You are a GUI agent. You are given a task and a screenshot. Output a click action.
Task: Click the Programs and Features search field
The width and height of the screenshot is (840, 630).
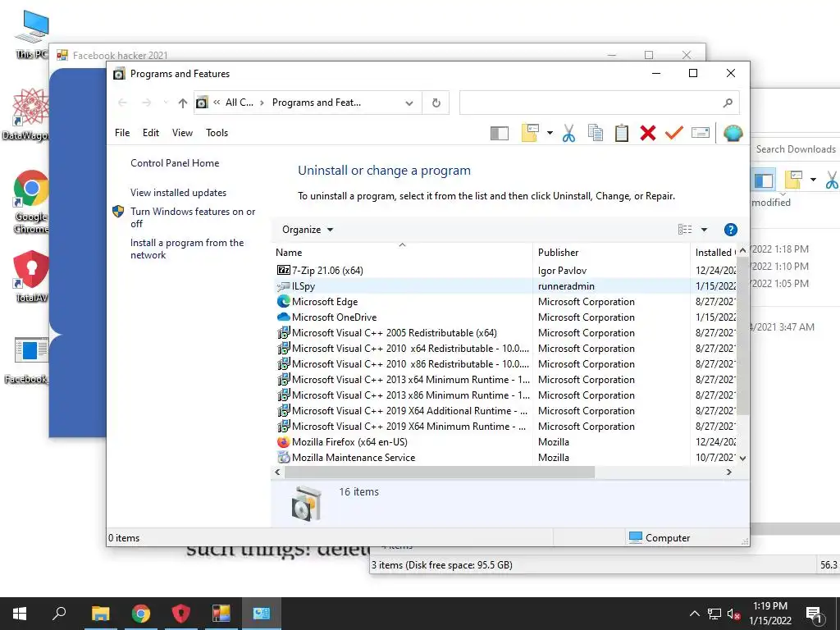click(x=599, y=103)
